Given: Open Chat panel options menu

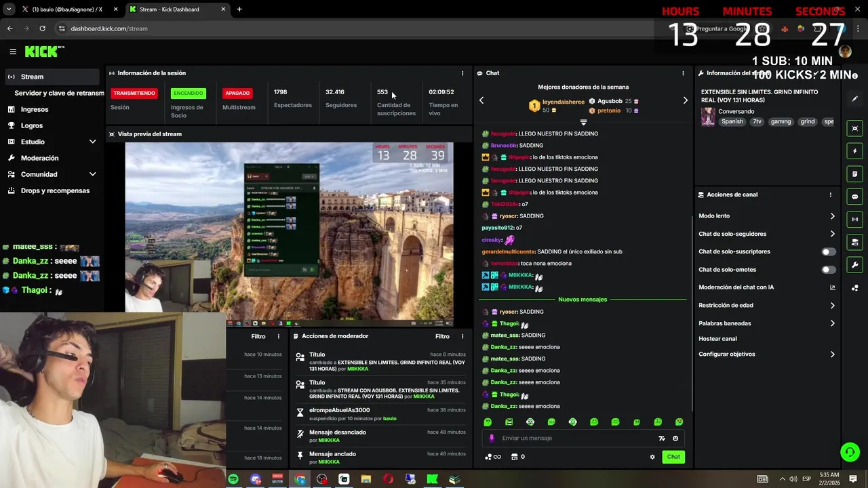Looking at the screenshot, I should click(683, 73).
